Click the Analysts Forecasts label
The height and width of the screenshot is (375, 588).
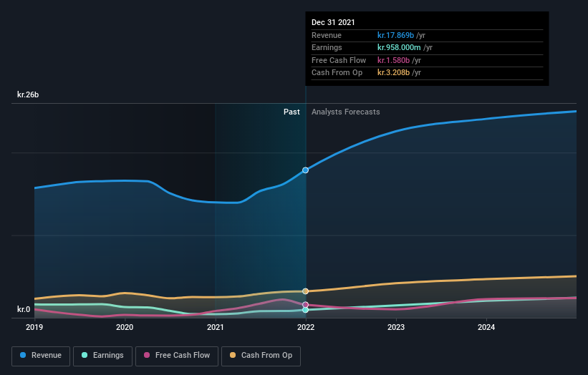(x=345, y=112)
